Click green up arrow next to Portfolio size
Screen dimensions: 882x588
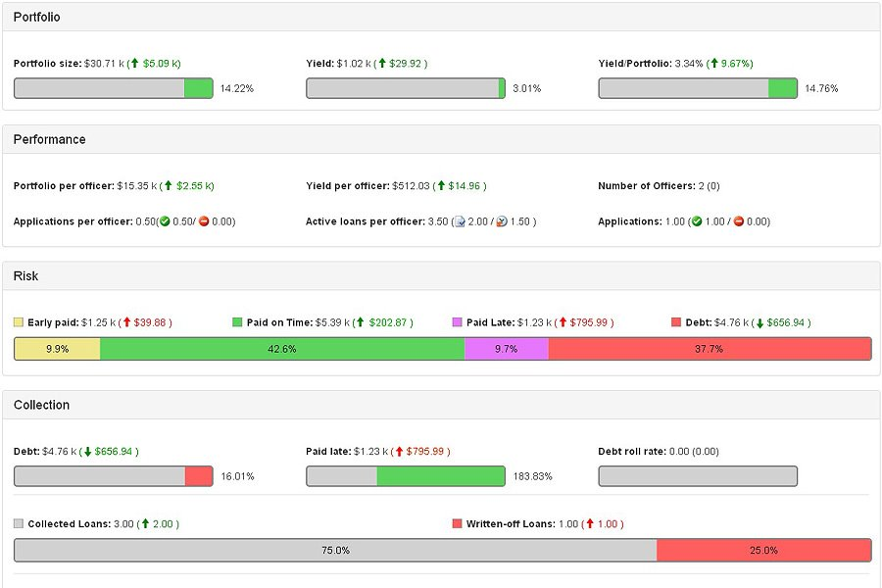[x=134, y=64]
